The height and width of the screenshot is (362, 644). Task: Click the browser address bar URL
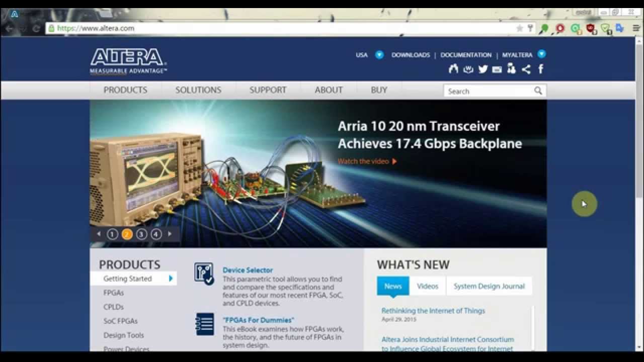click(x=96, y=28)
